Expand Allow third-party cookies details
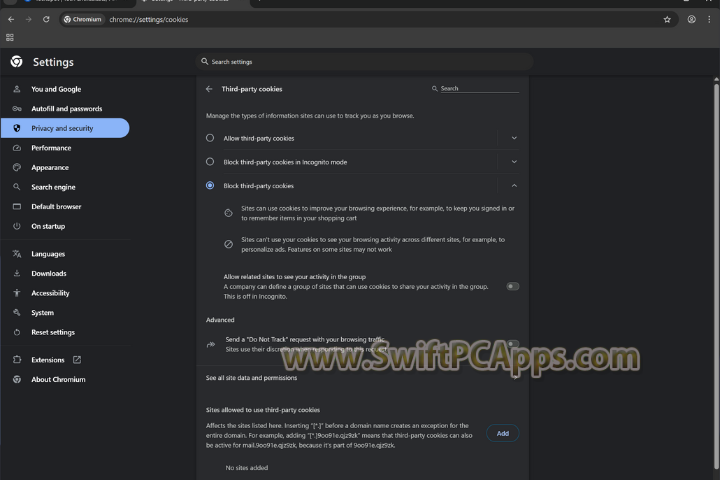The image size is (720, 480). [x=514, y=138]
